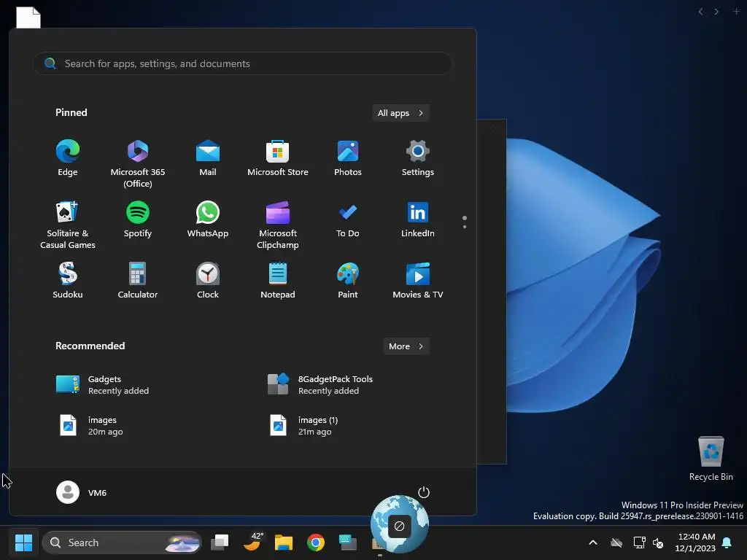Open the Edge browser from Pinned

pos(68,158)
